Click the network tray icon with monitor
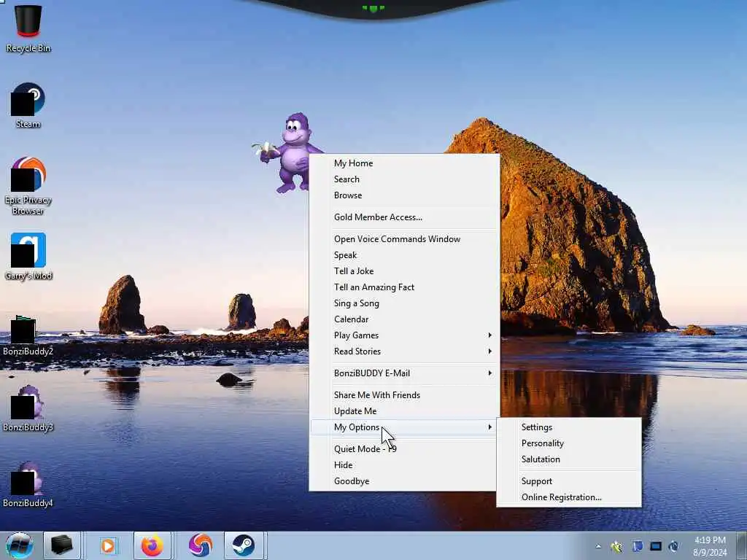This screenshot has height=560, width=747. coord(656,547)
